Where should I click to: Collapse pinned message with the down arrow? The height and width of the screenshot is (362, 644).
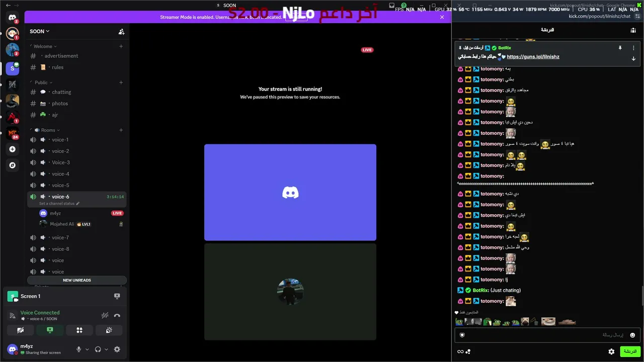(633, 59)
